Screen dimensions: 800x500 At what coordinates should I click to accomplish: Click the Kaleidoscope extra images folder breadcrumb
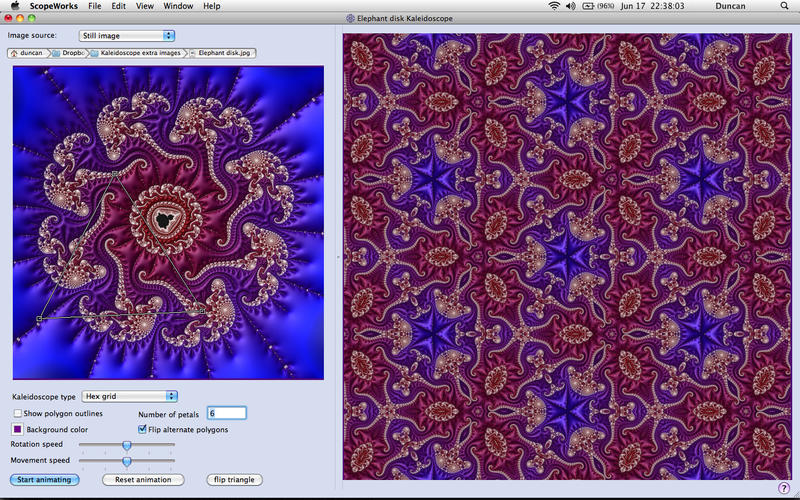tap(135, 52)
